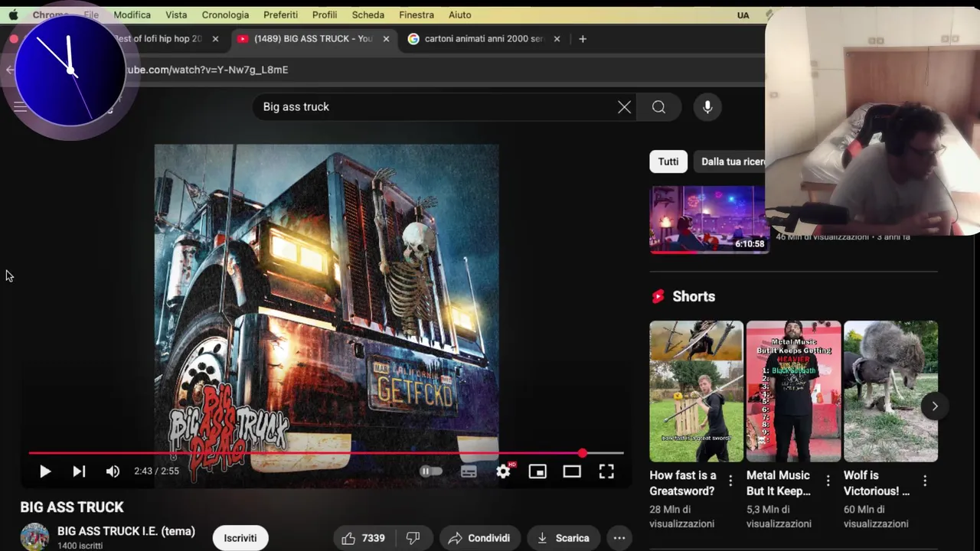Viewport: 980px width, 551px height.
Task: Skip to next video
Action: coord(79,471)
